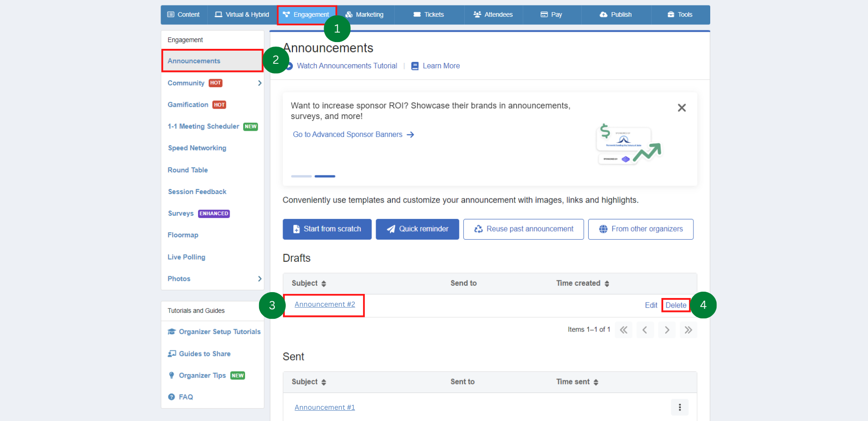Open the Marketing tab
Viewport: 868px width, 421px height.
364,14
